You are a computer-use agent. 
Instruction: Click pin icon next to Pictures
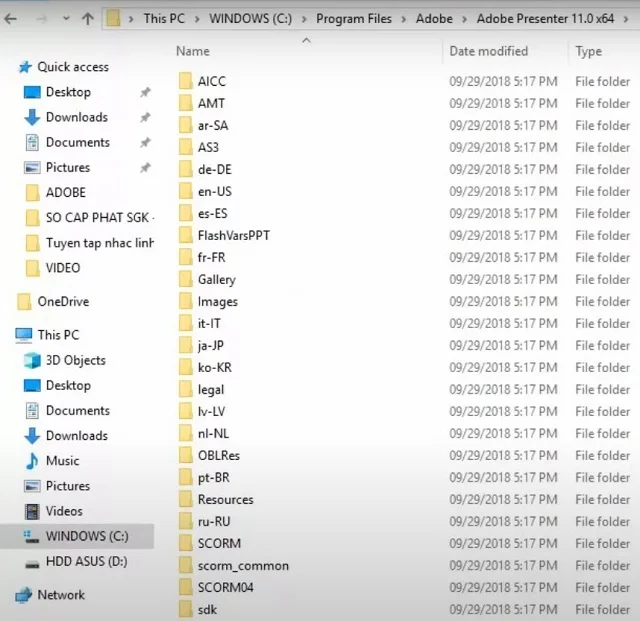pos(145,168)
